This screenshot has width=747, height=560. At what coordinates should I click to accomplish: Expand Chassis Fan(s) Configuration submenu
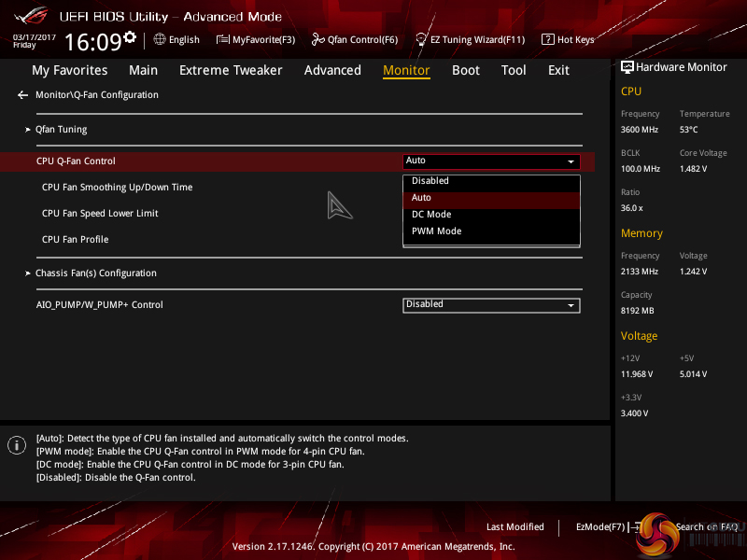click(x=95, y=273)
